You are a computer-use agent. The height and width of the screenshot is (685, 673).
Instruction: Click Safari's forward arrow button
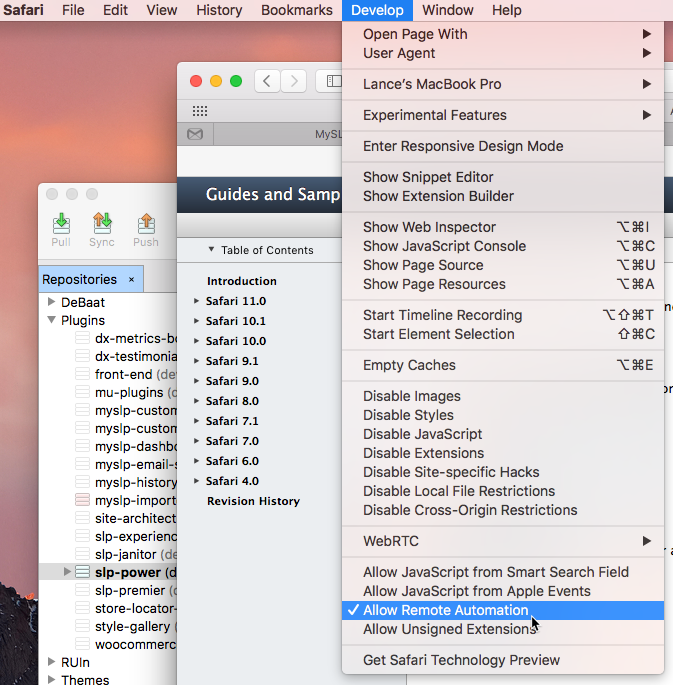(293, 81)
